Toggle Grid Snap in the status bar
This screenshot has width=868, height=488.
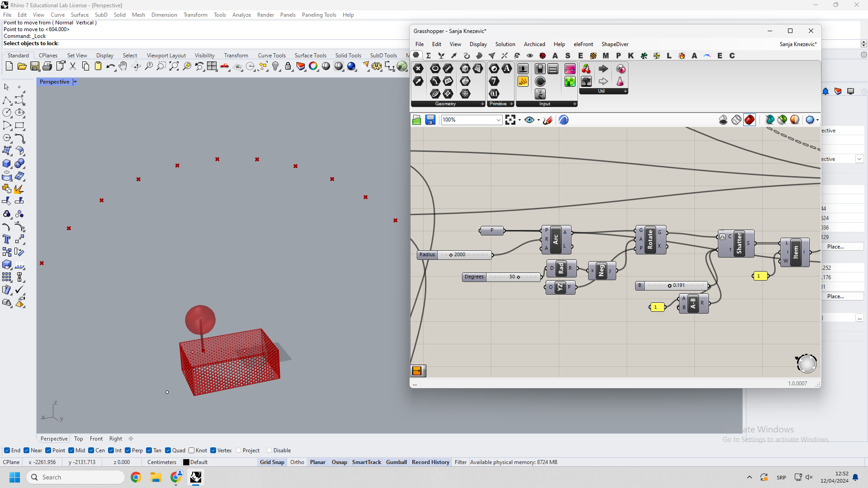point(272,462)
